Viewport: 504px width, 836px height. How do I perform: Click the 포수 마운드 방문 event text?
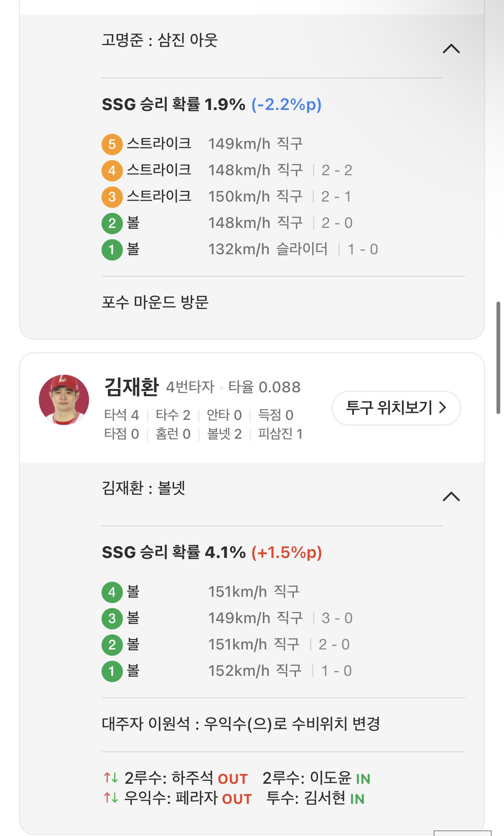pos(155,302)
